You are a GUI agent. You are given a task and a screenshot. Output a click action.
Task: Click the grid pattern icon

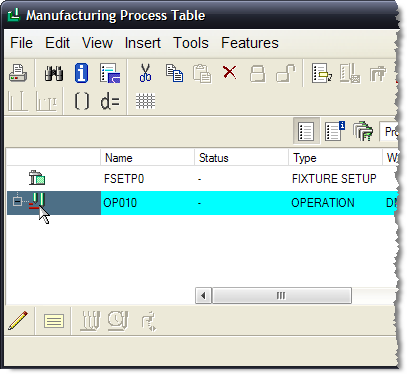coord(145,101)
